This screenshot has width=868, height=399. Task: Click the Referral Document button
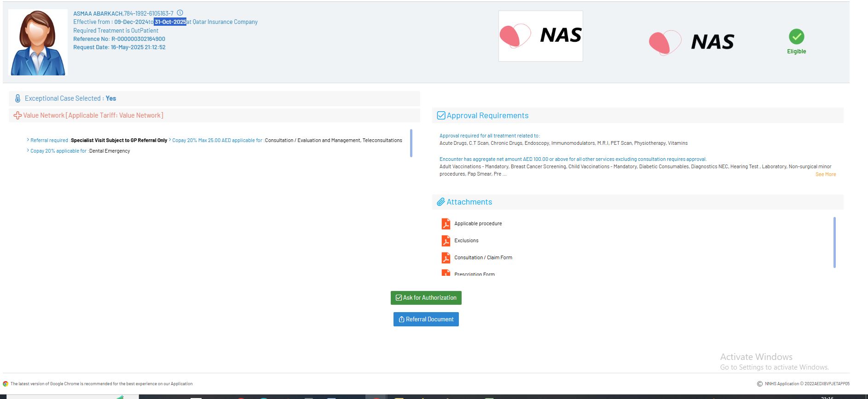pyautogui.click(x=426, y=319)
